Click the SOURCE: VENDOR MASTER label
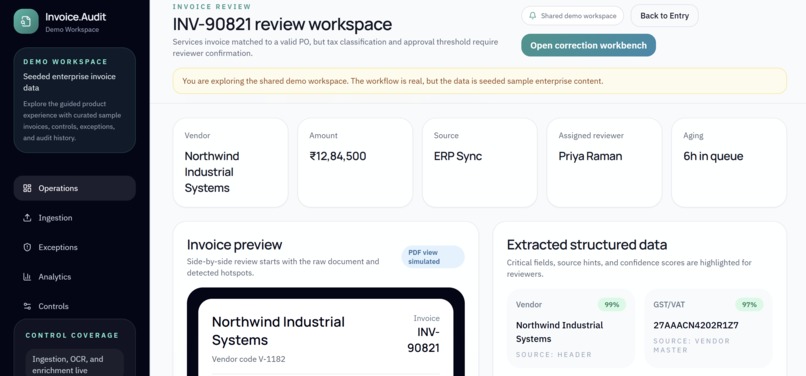This screenshot has width=806, height=376. [691, 345]
